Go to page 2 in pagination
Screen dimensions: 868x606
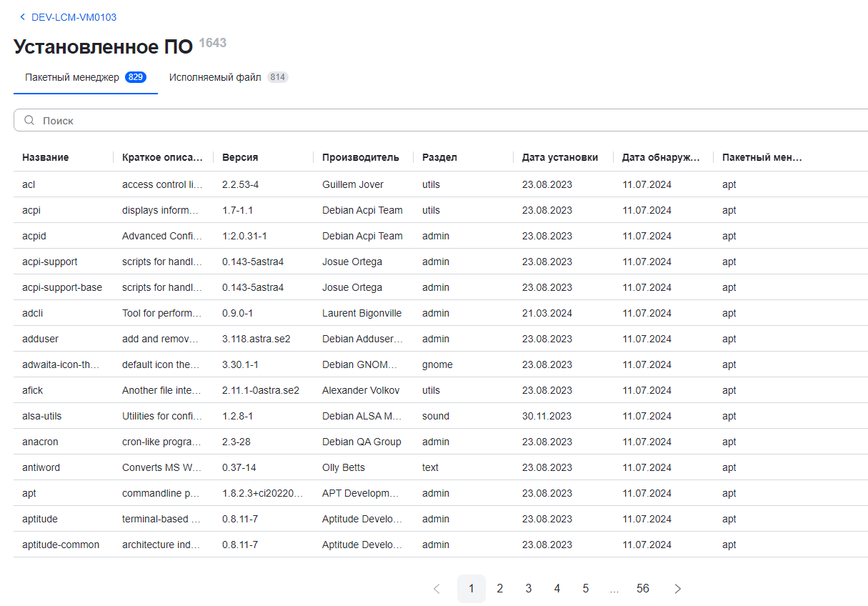coord(500,589)
